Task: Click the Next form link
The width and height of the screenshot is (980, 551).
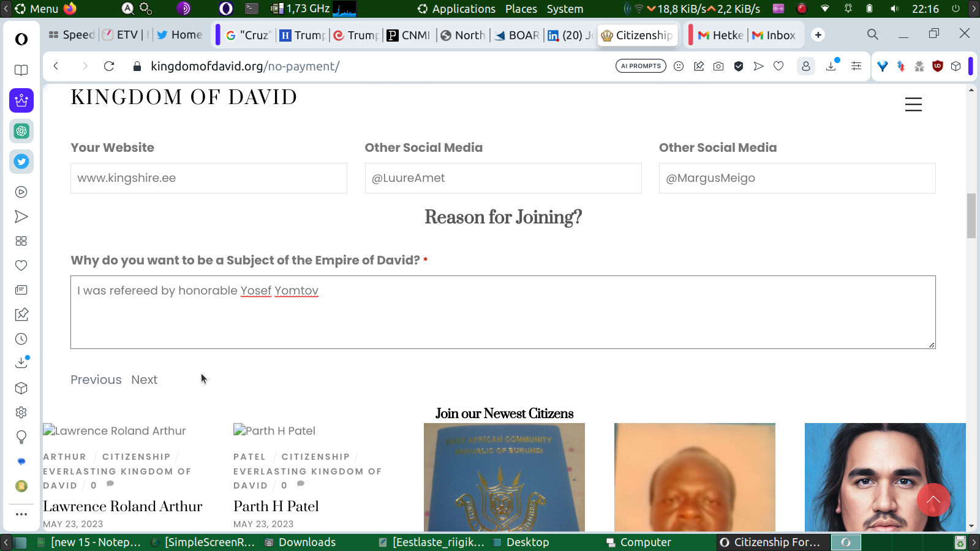Action: pos(145,380)
